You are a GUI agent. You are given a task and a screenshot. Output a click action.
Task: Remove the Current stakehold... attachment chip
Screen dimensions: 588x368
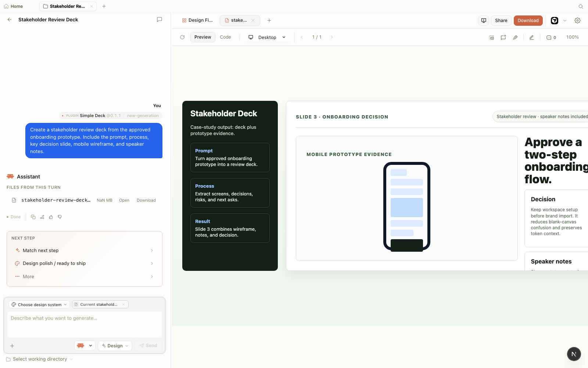click(123, 305)
